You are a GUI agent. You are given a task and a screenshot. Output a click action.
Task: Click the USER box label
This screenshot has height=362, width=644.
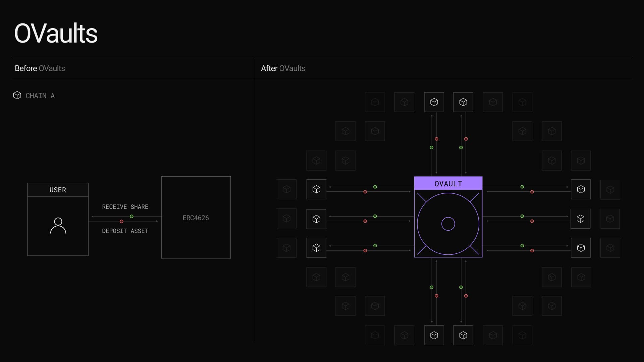pyautogui.click(x=58, y=190)
